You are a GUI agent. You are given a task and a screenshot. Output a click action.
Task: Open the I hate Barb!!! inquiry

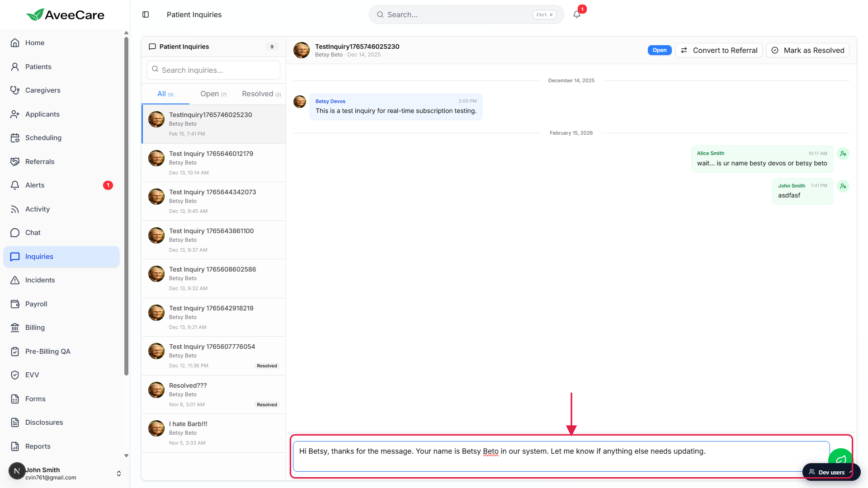(213, 433)
